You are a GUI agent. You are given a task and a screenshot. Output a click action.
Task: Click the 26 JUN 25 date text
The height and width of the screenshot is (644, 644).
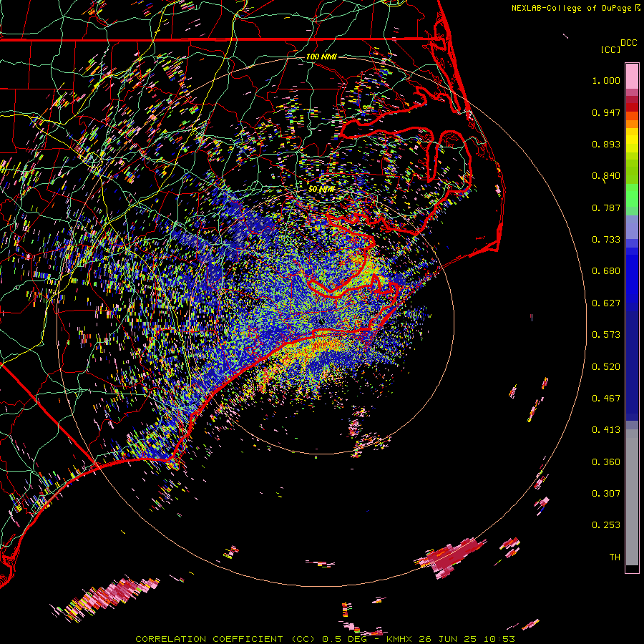(447, 639)
